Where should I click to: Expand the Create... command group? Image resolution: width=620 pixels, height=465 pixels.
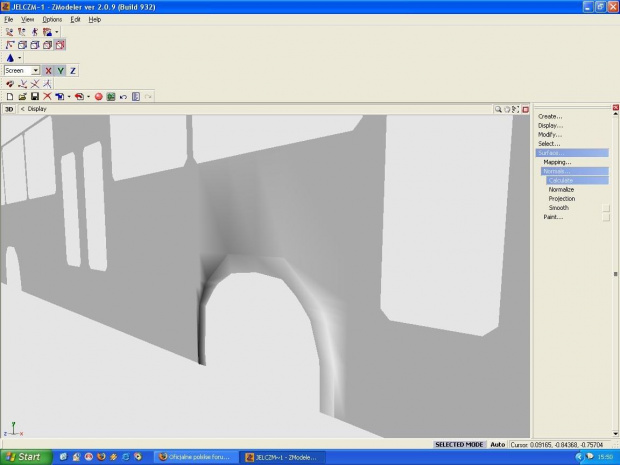550,117
